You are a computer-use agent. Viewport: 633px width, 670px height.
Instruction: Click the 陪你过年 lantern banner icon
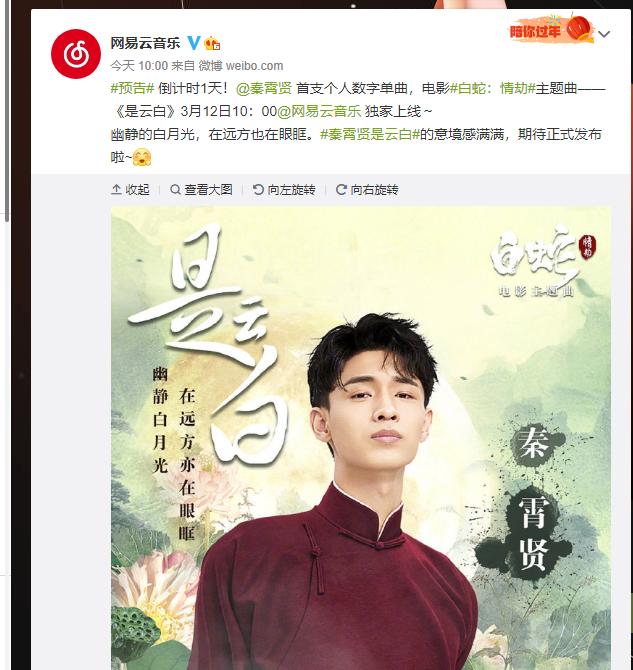coord(552,29)
